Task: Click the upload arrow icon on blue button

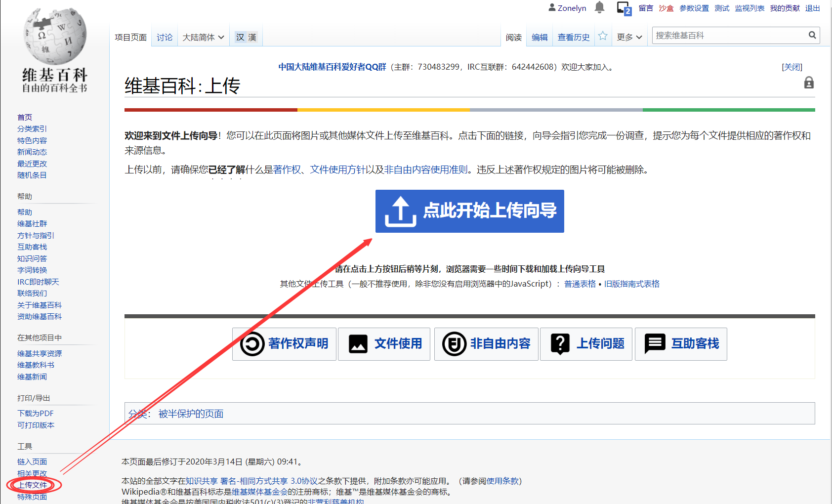Action: pos(401,211)
